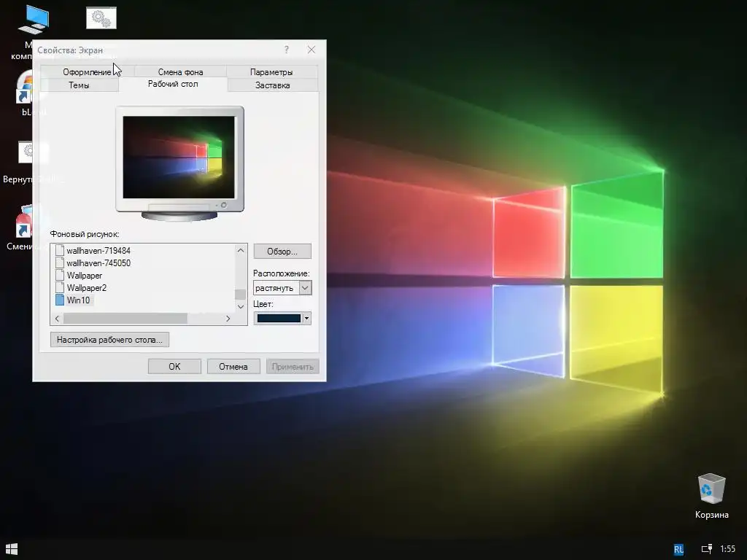Click the Обзор... browse button

tap(282, 252)
